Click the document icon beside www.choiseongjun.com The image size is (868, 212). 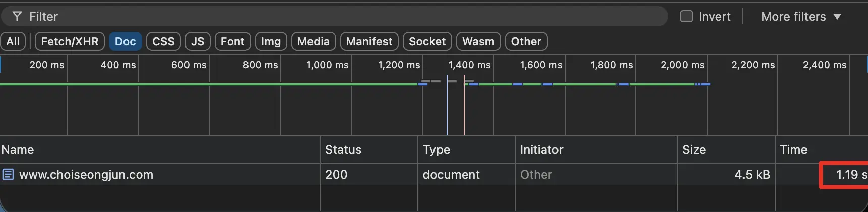click(8, 175)
